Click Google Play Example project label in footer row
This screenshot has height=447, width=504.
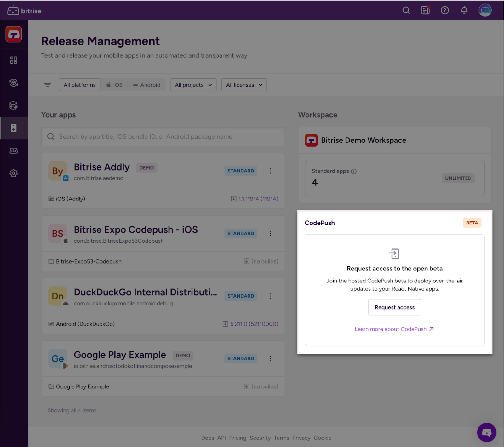pyautogui.click(x=83, y=386)
